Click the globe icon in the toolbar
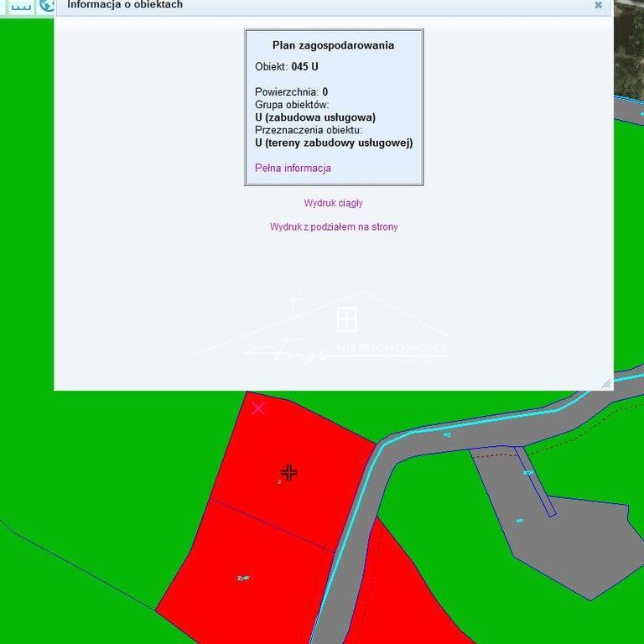The height and width of the screenshot is (644, 644). coord(47,5)
